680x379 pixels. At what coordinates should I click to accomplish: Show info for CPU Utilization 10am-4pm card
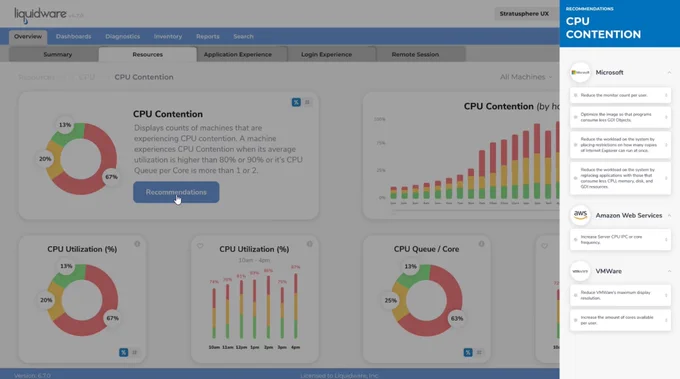pos(310,244)
